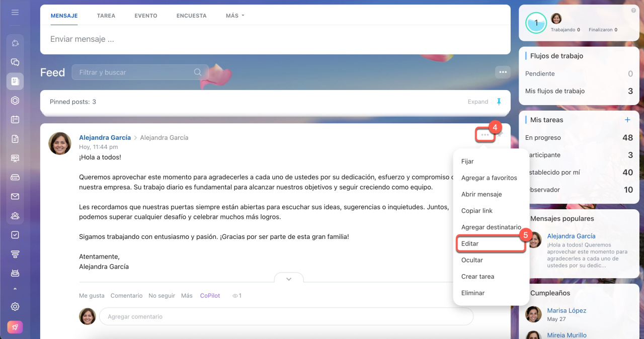This screenshot has width=644, height=339.
Task: Expand the full post with chevron
Action: 289,279
